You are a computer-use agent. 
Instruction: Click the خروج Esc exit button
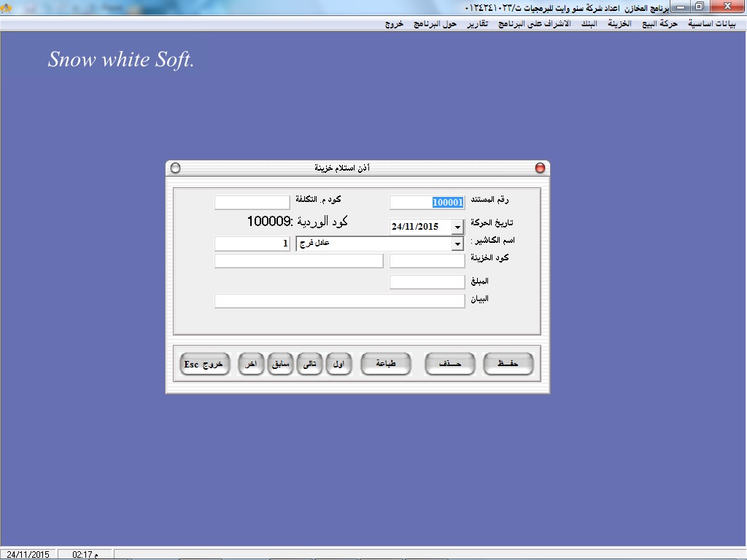coord(205,364)
